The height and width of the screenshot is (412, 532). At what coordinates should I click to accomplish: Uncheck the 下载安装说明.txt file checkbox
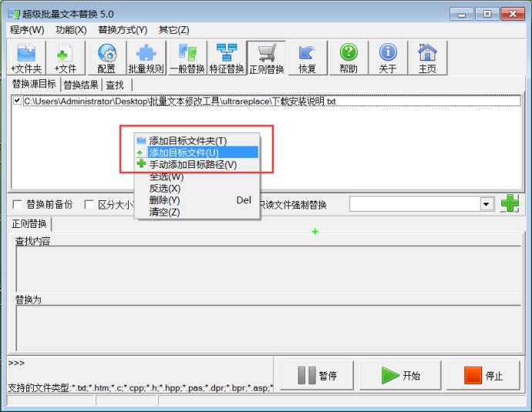tap(18, 101)
